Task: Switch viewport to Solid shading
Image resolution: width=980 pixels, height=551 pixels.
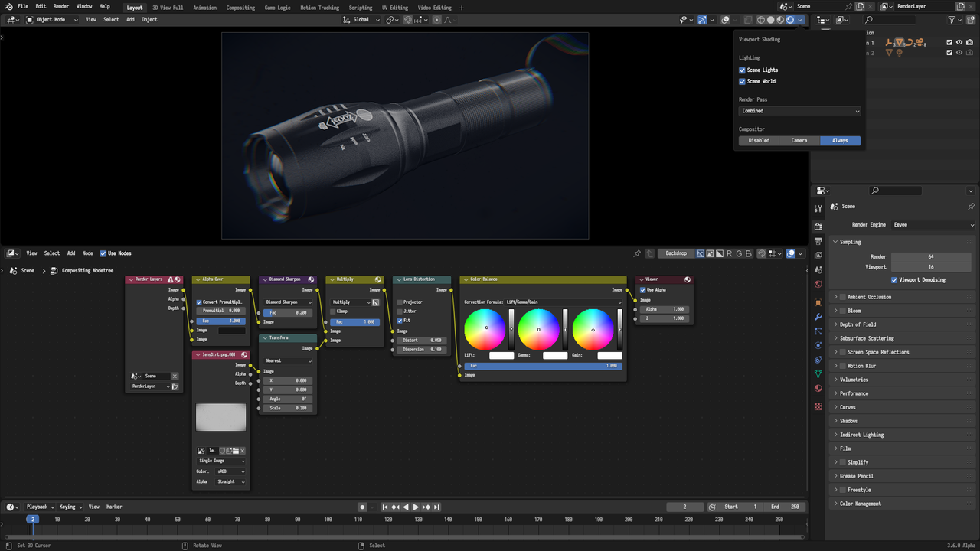Action: coord(771,20)
